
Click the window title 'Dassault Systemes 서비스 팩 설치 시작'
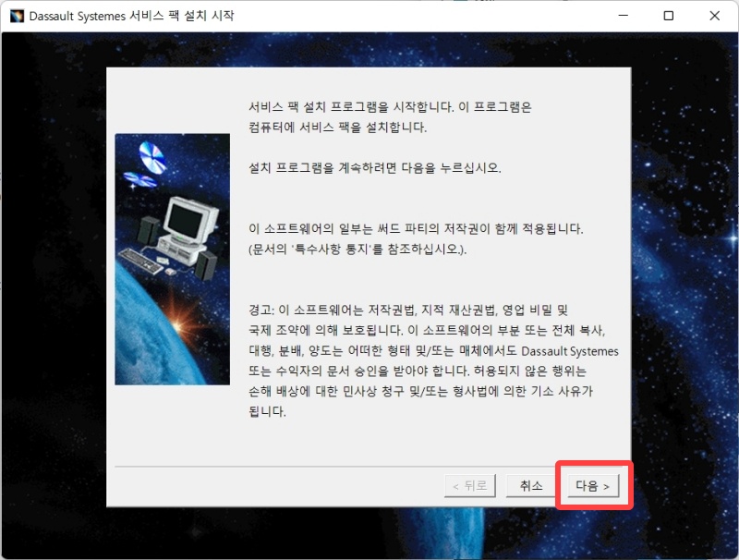(x=131, y=16)
